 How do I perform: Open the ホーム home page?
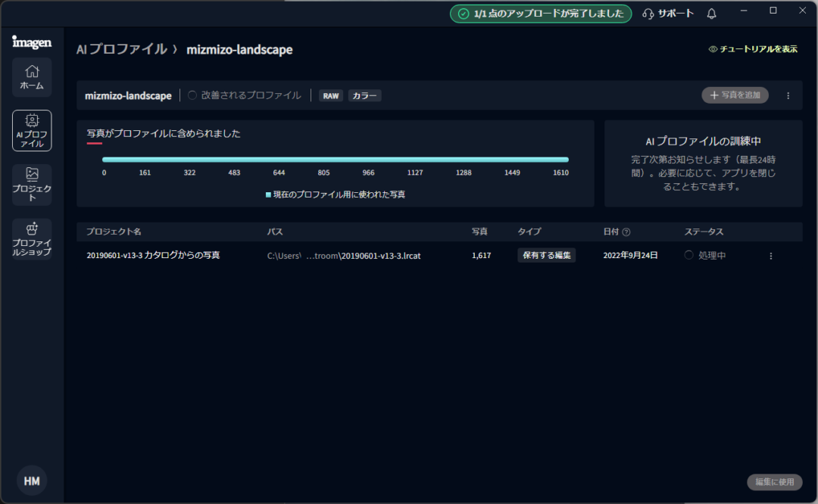pos(32,77)
